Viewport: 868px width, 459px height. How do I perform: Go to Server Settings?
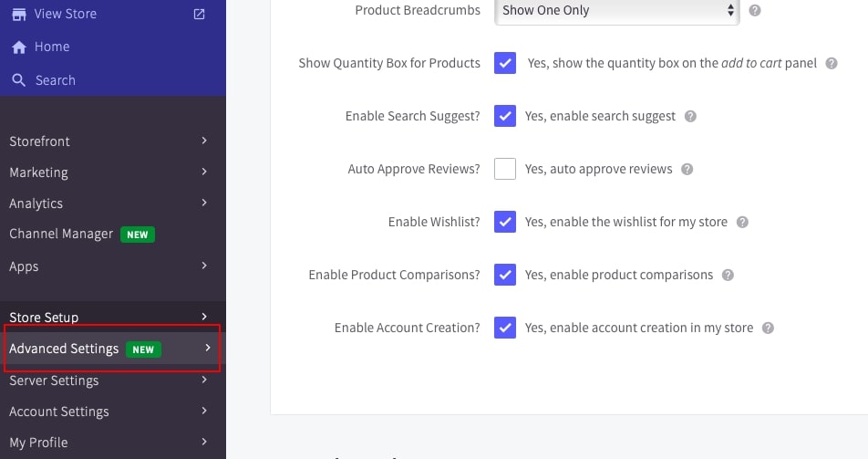pyautogui.click(x=54, y=381)
